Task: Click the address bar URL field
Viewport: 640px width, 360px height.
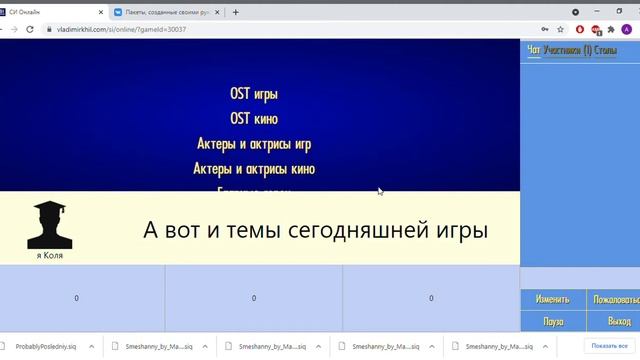Action: (x=286, y=29)
